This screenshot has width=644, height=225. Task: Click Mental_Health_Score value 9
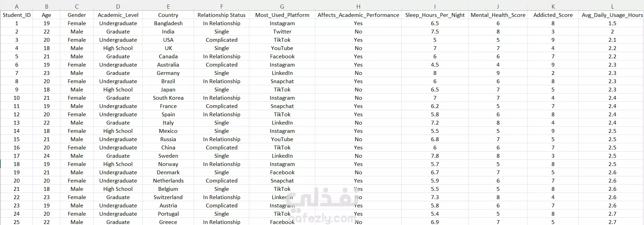coord(498,73)
